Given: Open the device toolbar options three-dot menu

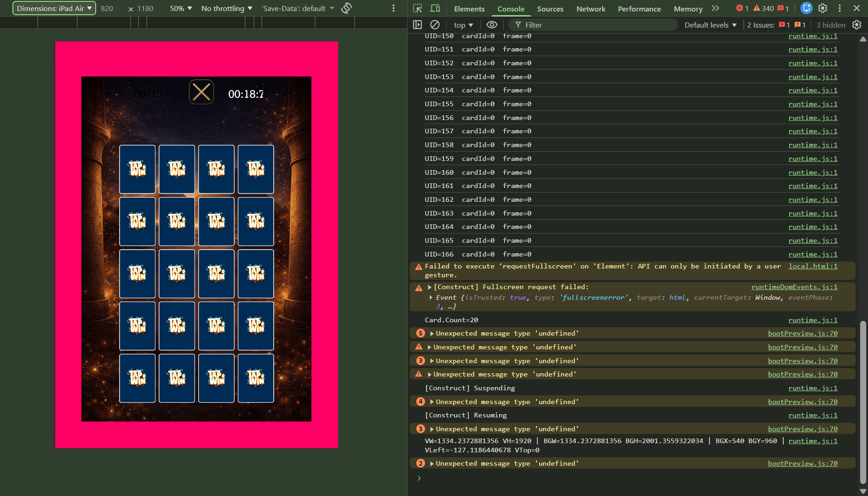Looking at the screenshot, I should [x=393, y=8].
